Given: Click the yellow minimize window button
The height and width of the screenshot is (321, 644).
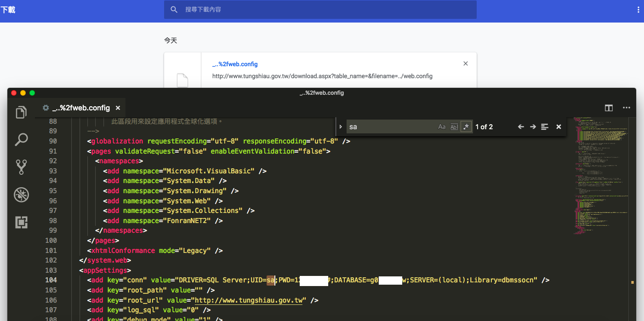Looking at the screenshot, I should pyautogui.click(x=23, y=93).
